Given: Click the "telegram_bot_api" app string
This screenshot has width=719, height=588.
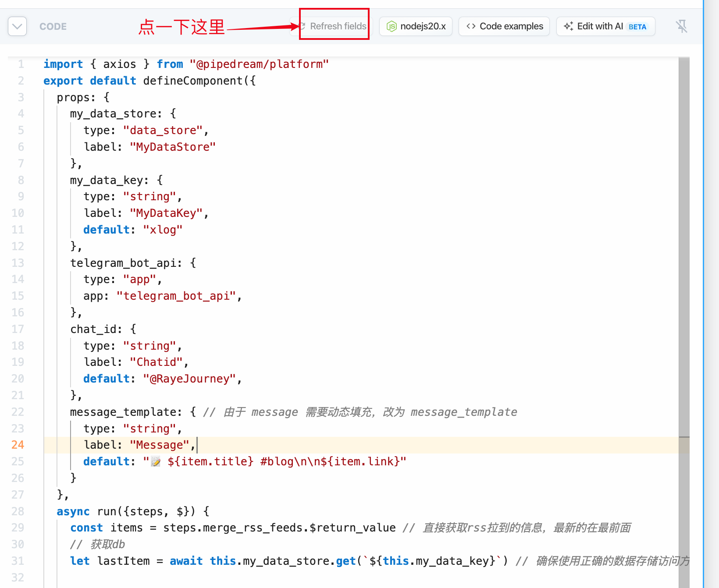Looking at the screenshot, I should pos(176,296).
